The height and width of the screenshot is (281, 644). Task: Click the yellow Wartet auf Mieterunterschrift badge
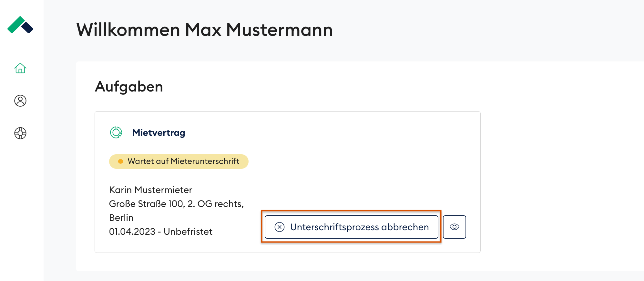coord(179,161)
